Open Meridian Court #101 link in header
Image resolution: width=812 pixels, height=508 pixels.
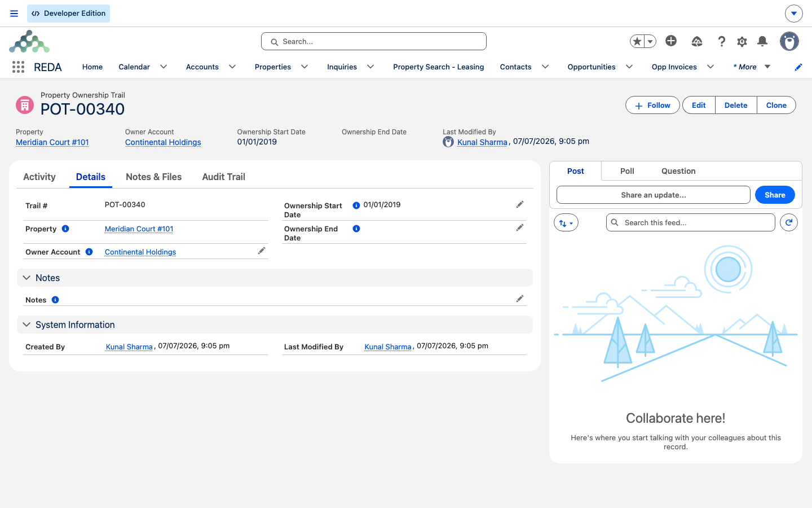52,142
